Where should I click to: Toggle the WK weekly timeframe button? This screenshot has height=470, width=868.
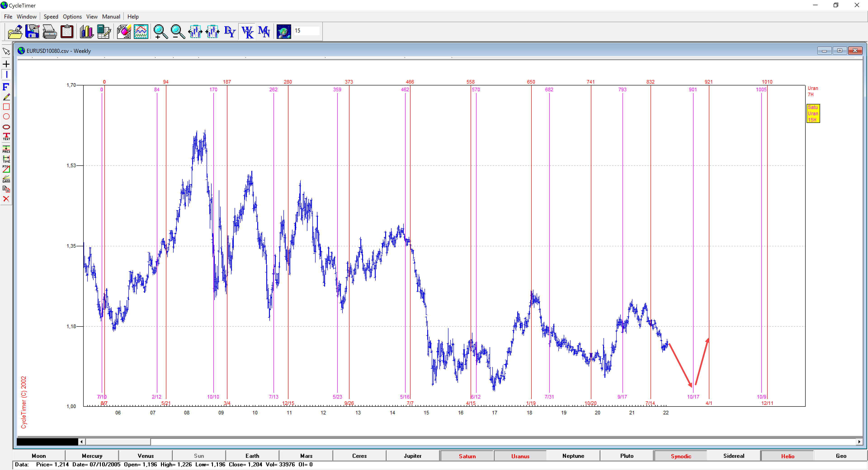(x=247, y=32)
